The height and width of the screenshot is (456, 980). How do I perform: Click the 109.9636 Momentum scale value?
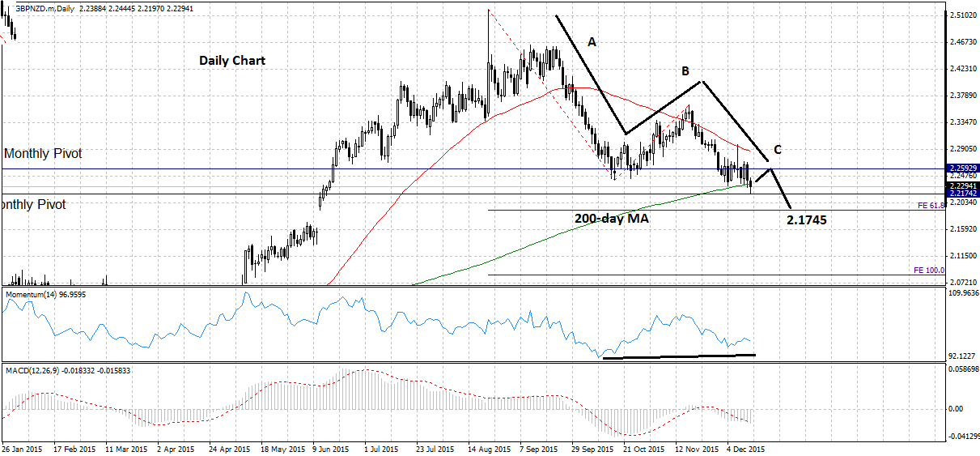(x=963, y=292)
